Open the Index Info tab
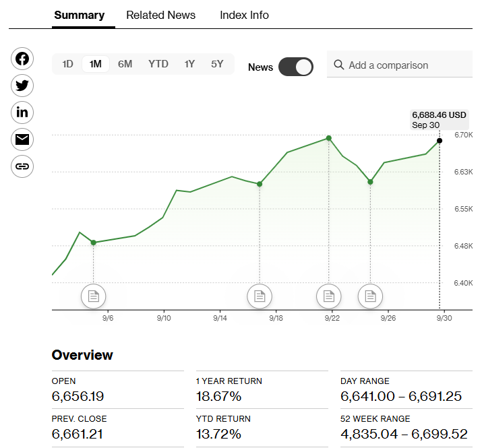Viewport: 482px width, 448px height. (x=244, y=15)
